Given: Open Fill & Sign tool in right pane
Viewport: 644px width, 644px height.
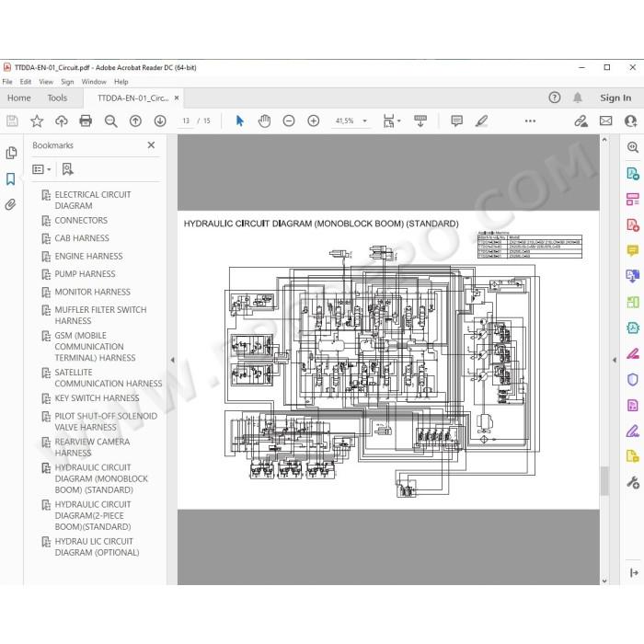Looking at the screenshot, I should pos(633,431).
